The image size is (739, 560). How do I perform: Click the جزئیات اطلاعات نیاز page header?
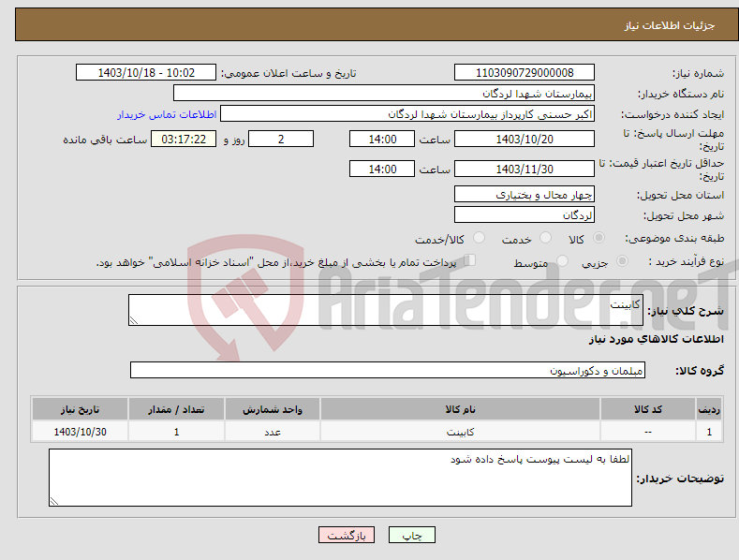pyautogui.click(x=670, y=25)
